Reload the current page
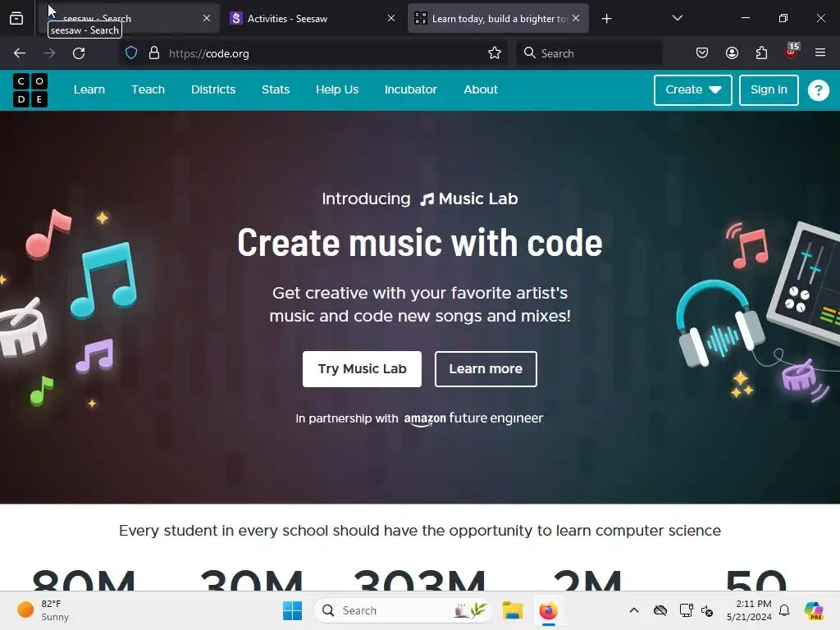This screenshot has height=630, width=840. [79, 53]
